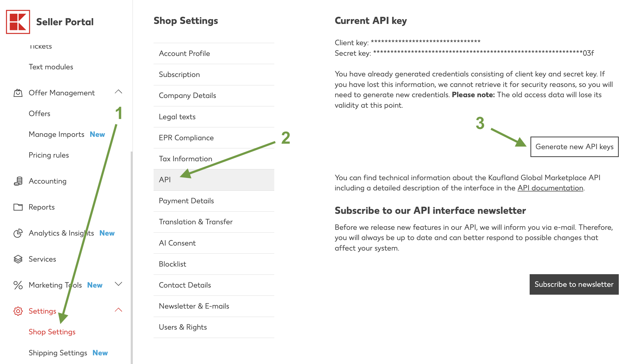The image size is (628, 364).
Task: Click the sidebar vertical scrollbar
Action: (x=131, y=257)
